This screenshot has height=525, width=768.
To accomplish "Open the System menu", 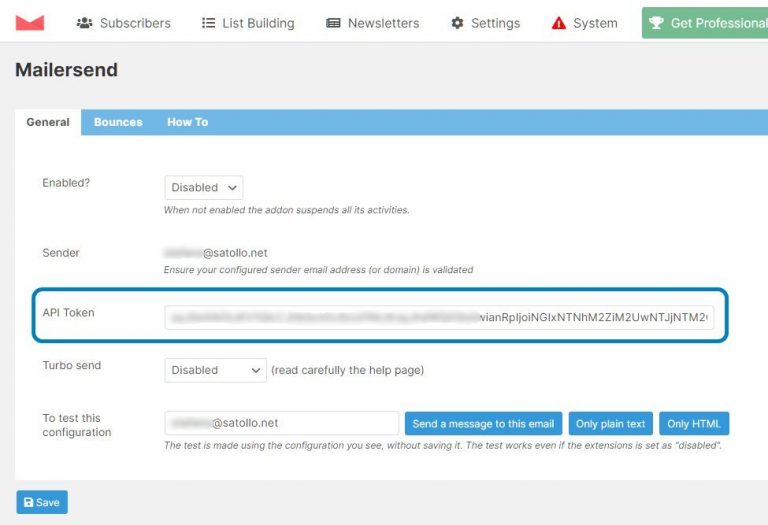I will [584, 23].
